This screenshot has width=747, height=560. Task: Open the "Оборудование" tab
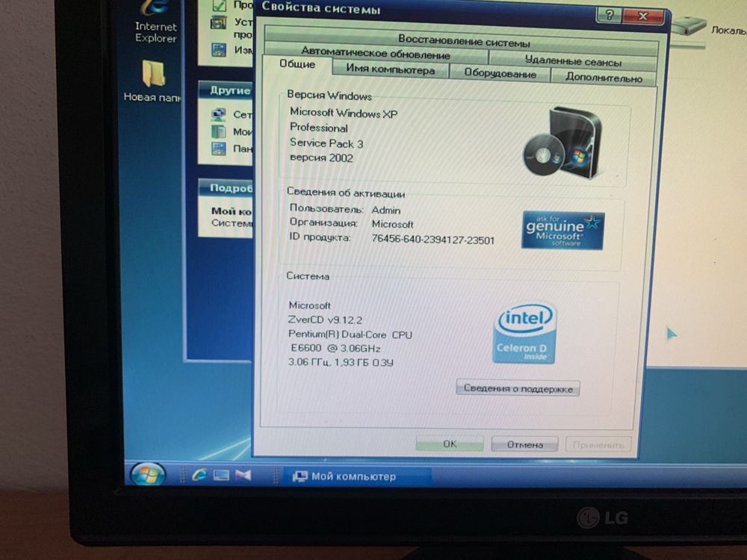[x=500, y=73]
